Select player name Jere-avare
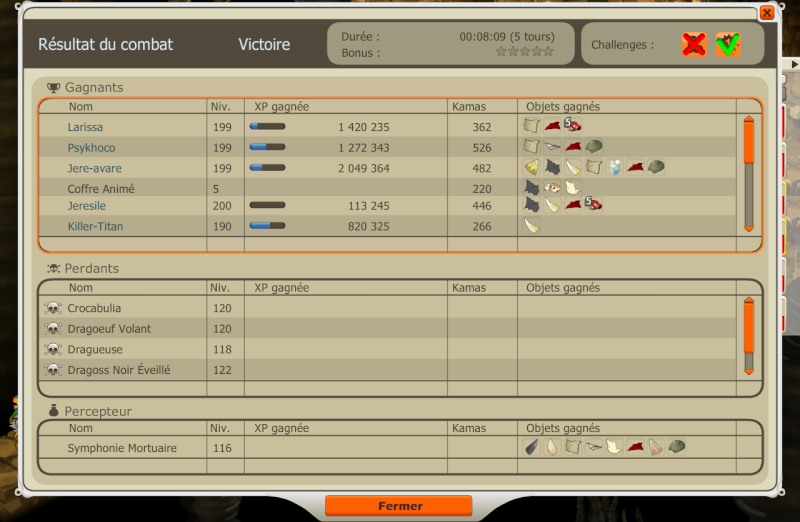Screen dimensions: 800x522 pos(94,168)
